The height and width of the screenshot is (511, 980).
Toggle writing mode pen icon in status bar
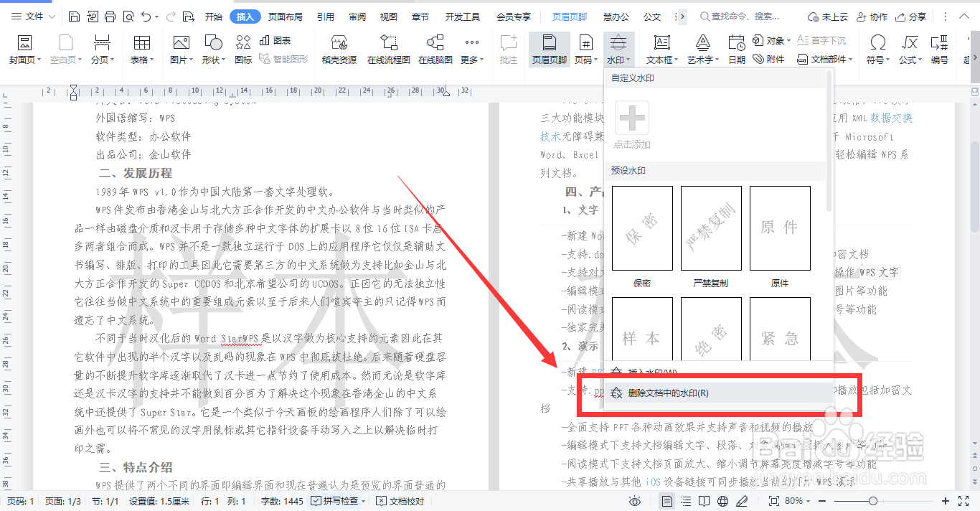click(742, 501)
